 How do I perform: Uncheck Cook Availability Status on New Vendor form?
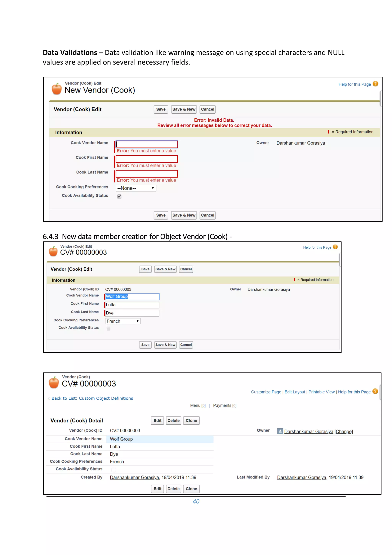tap(119, 196)
